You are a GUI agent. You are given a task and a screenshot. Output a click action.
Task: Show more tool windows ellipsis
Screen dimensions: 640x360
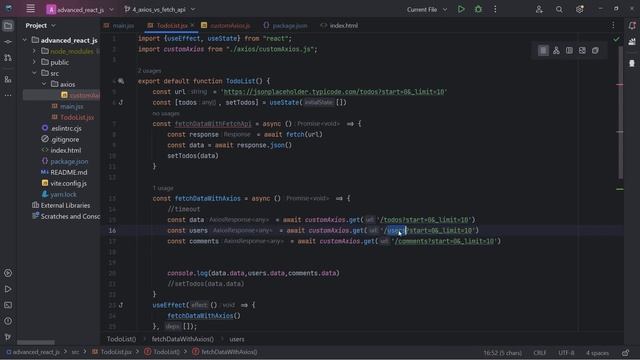(8, 95)
